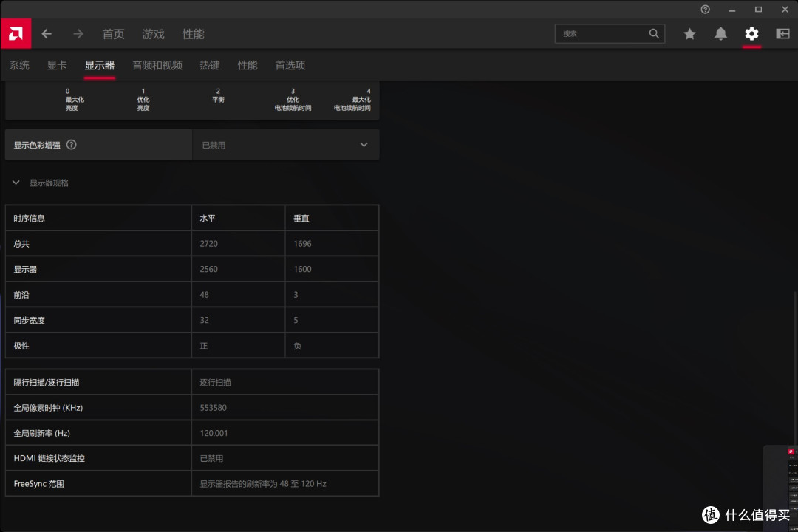Viewport: 798px width, 532px height.
Task: Click the total horizontal value 2720
Action: pyautogui.click(x=208, y=243)
